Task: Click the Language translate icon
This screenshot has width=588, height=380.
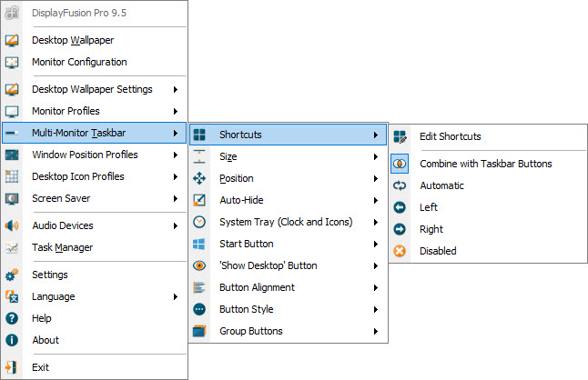Action: click(12, 296)
